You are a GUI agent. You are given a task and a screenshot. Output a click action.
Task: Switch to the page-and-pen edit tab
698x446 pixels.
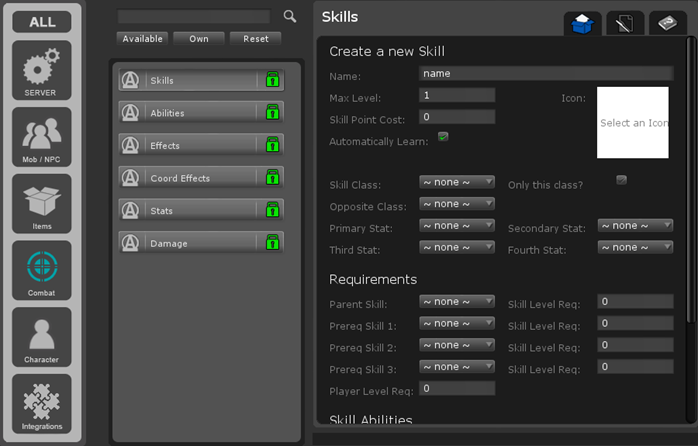click(625, 24)
